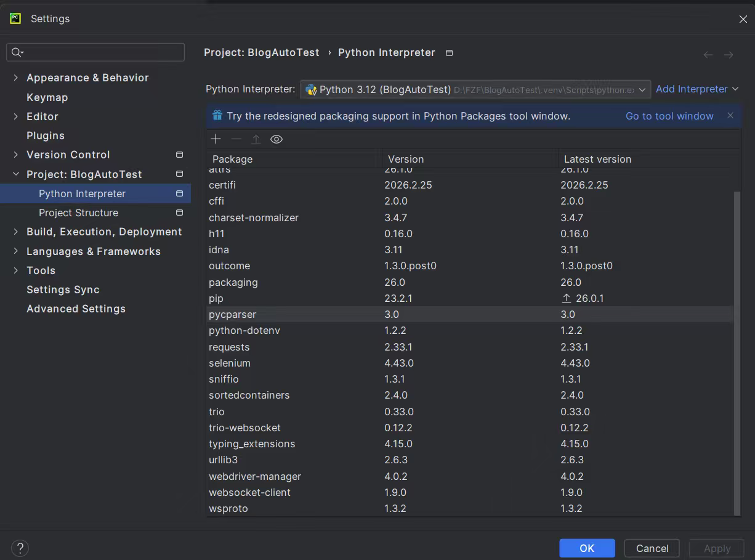The width and height of the screenshot is (755, 560).
Task: Select the idna package row
Action: pos(470,250)
